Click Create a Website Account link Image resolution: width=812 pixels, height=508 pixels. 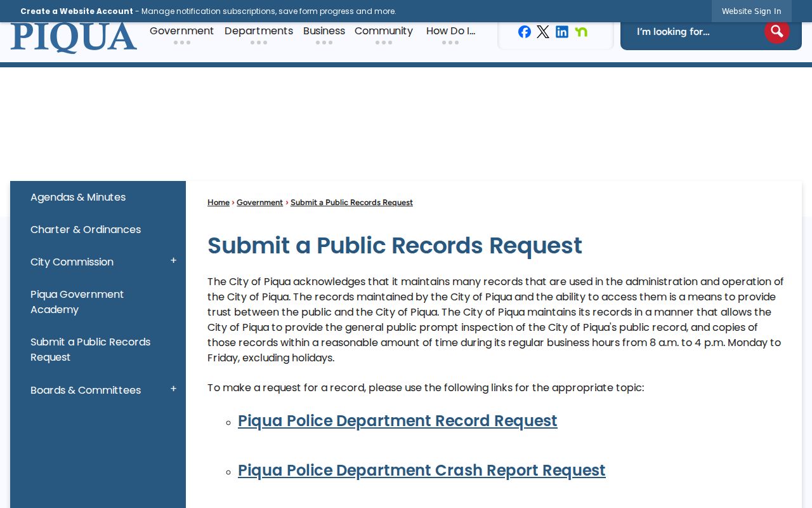coord(77,11)
